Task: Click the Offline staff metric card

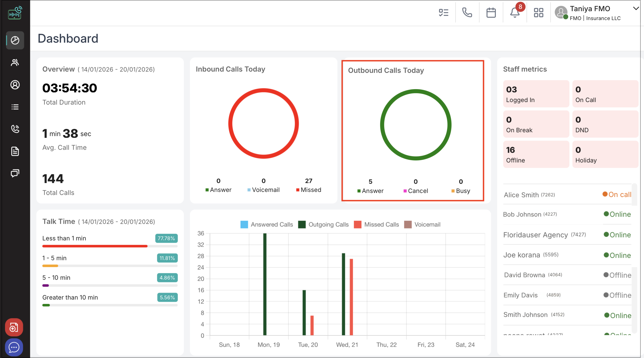Action: [x=536, y=154]
